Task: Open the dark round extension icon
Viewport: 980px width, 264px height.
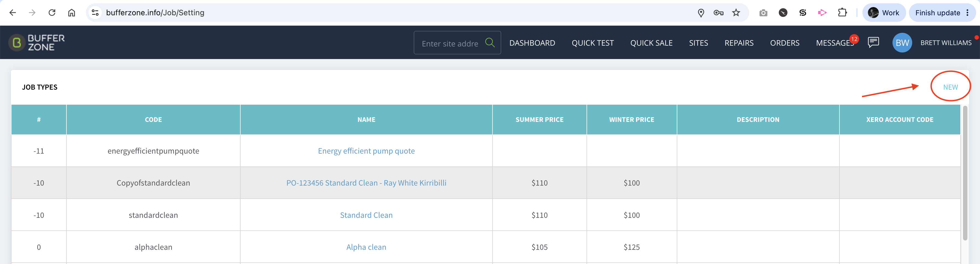Action: [x=783, y=13]
